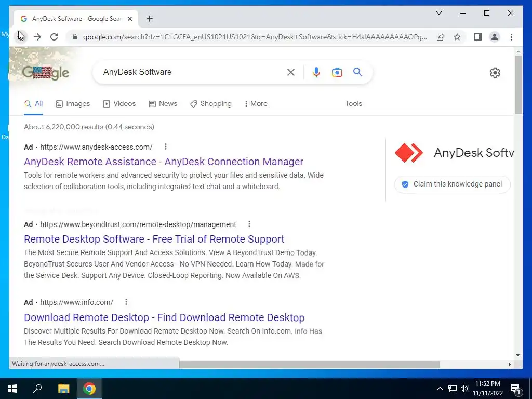Clear the search box with the X
Screen dimensions: 532x399
click(x=291, y=72)
